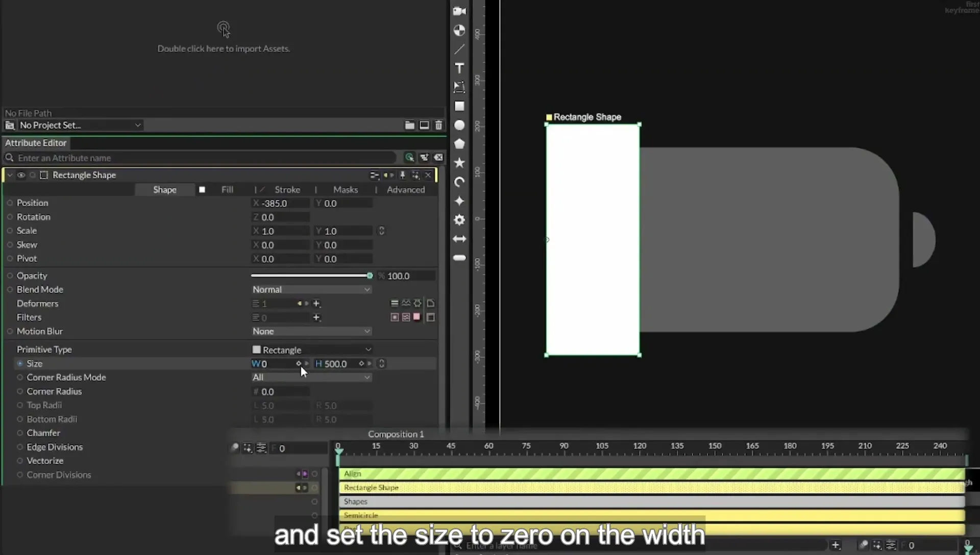This screenshot has width=980, height=555.
Task: Select the Polygon shape tool
Action: 459,144
